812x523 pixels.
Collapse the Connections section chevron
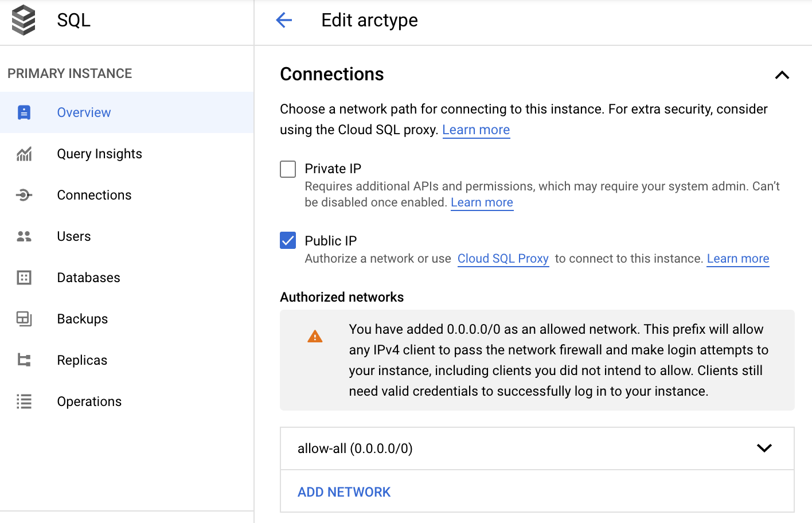(782, 75)
